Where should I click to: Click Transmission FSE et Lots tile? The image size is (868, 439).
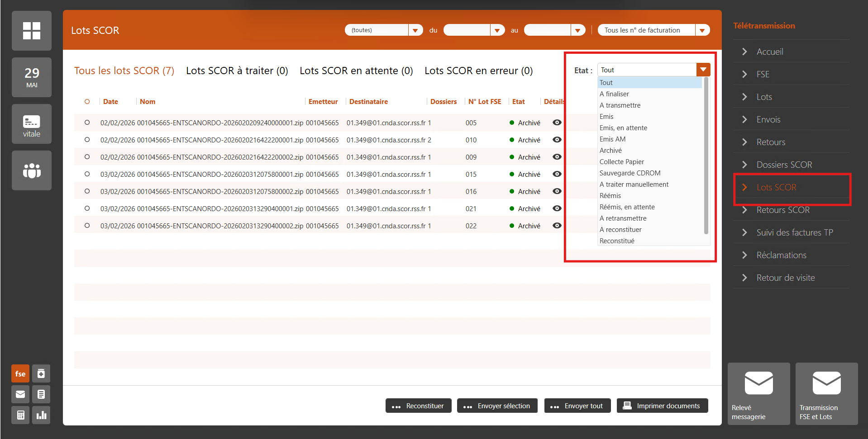click(x=827, y=394)
